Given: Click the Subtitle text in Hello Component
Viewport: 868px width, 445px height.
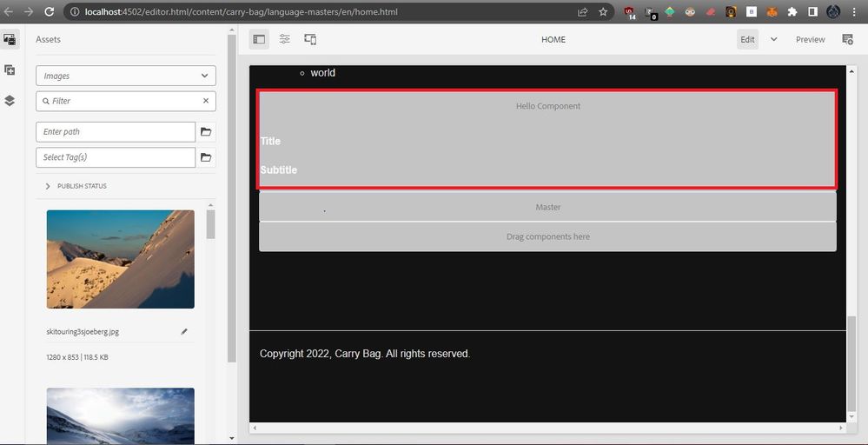Looking at the screenshot, I should pos(278,170).
